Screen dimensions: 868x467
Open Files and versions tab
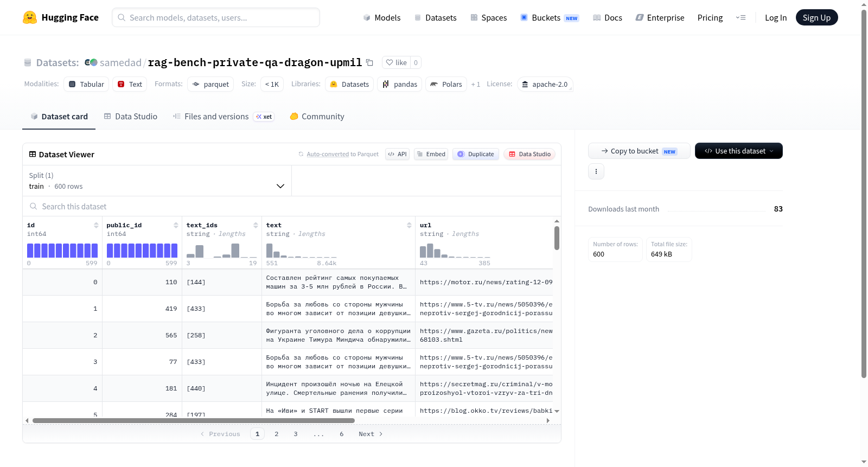224,117
